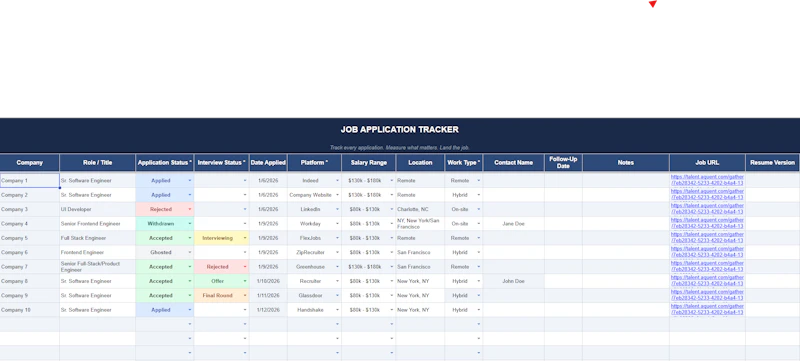Select the Application Status column header
Viewport: 800px width, 361px height.
coord(165,163)
